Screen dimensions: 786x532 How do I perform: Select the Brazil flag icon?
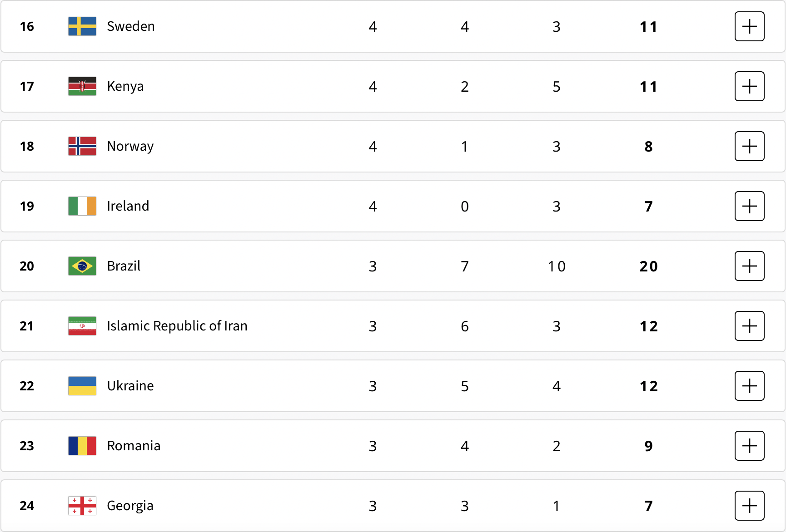pyautogui.click(x=82, y=266)
